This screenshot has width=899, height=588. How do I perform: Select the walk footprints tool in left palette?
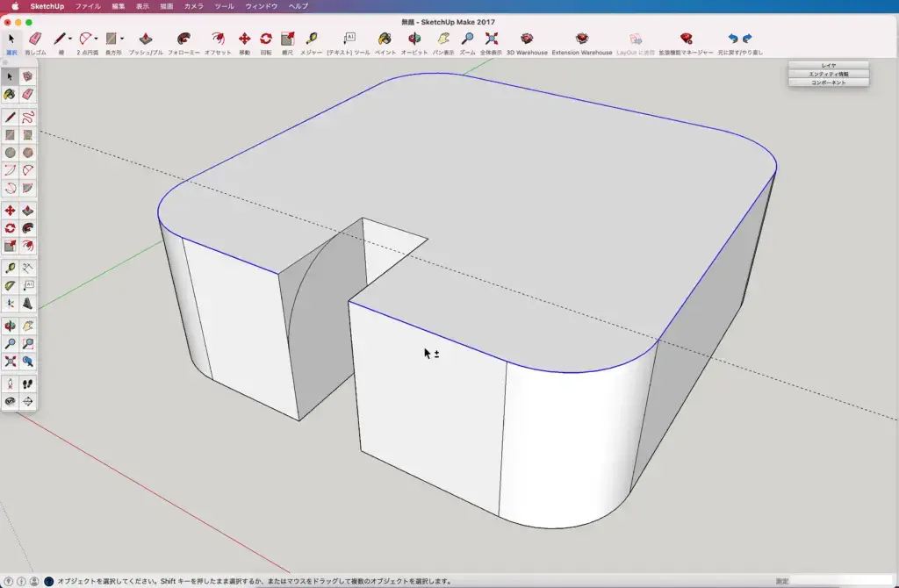[x=27, y=384]
